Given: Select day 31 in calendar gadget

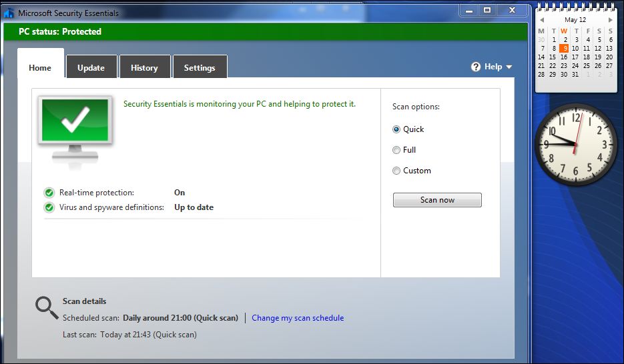Looking at the screenshot, I should pyautogui.click(x=575, y=74).
